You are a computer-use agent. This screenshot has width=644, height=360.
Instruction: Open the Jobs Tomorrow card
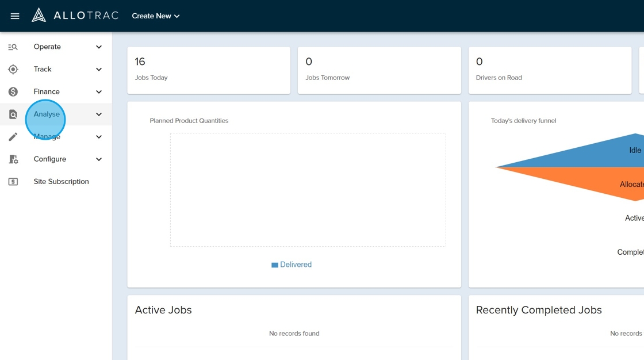pyautogui.click(x=379, y=70)
